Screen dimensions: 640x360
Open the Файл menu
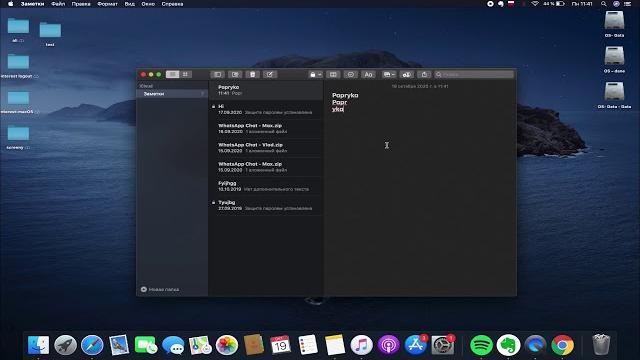pyautogui.click(x=58, y=4)
